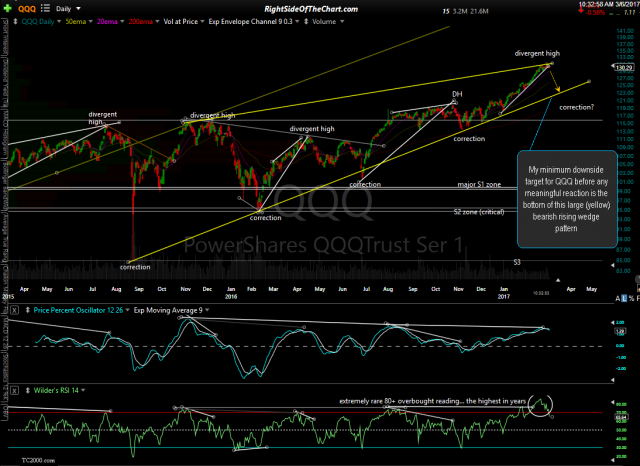Click the 'S2 zone (critical)' label
The image size is (640, 466).
[479, 212]
